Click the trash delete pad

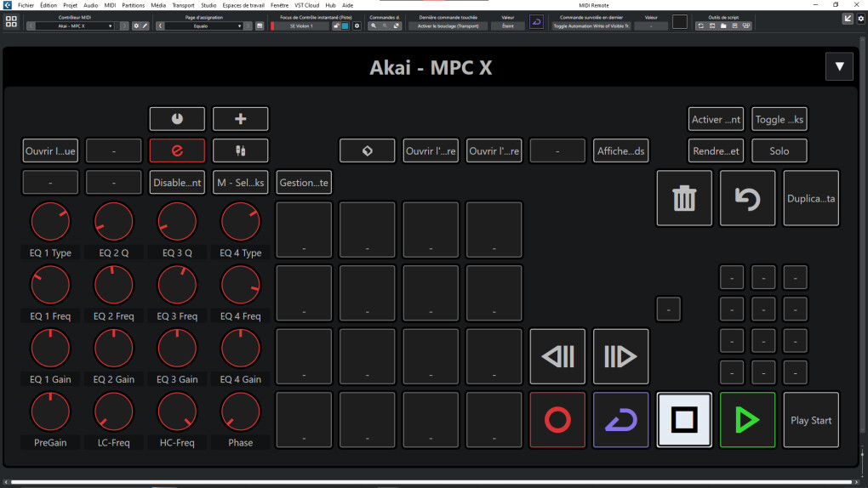coord(684,198)
